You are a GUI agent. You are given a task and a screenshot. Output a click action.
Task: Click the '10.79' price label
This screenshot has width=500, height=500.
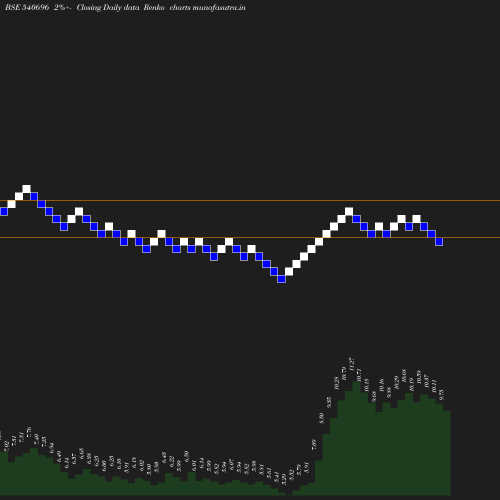pyautogui.click(x=344, y=374)
